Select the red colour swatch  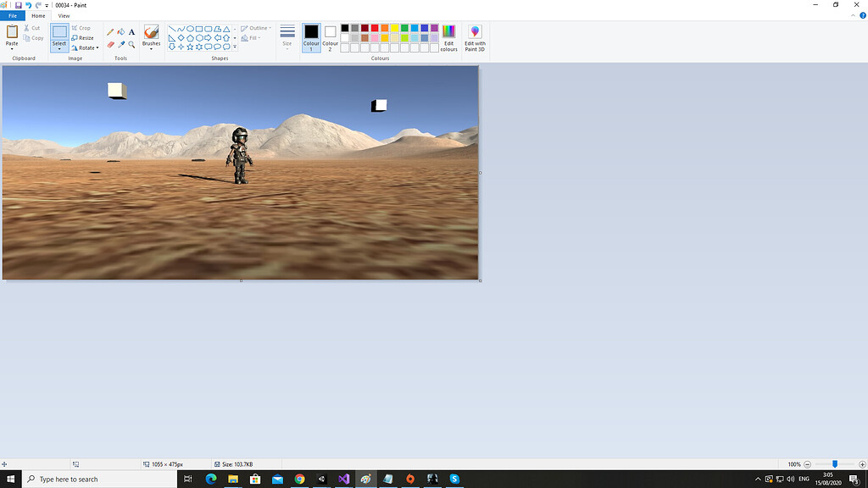tap(375, 28)
